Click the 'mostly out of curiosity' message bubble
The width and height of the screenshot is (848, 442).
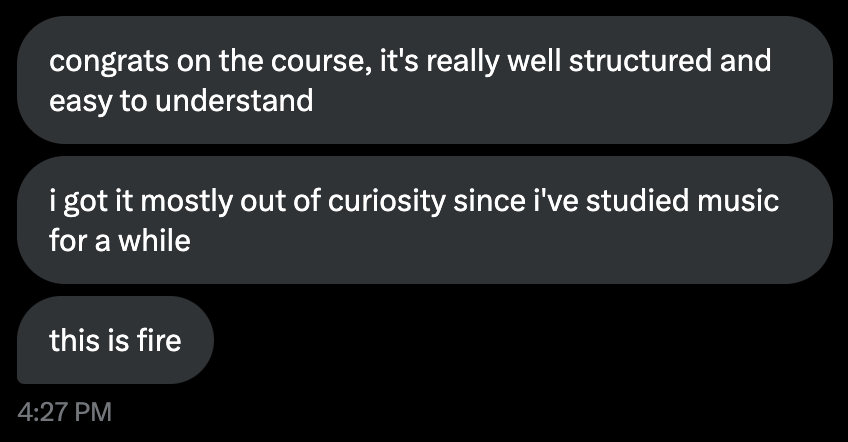(x=424, y=220)
